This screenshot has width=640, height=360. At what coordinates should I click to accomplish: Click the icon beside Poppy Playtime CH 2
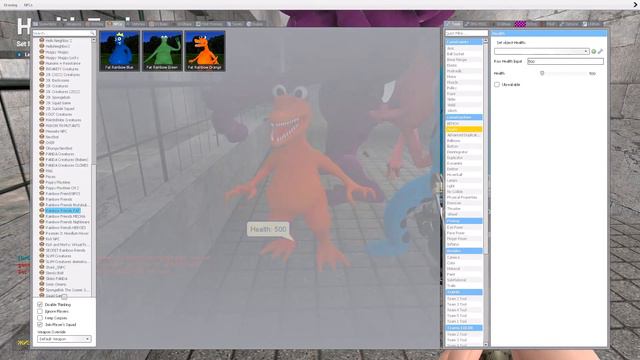[x=42, y=188]
